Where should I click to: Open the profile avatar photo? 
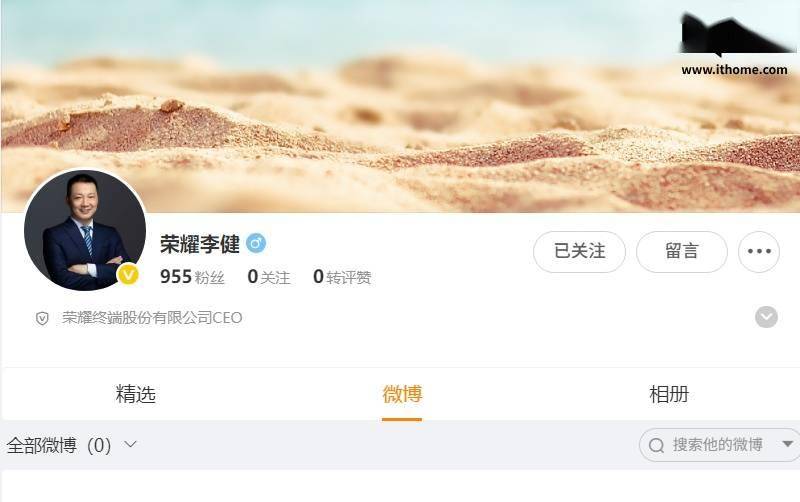tap(85, 230)
